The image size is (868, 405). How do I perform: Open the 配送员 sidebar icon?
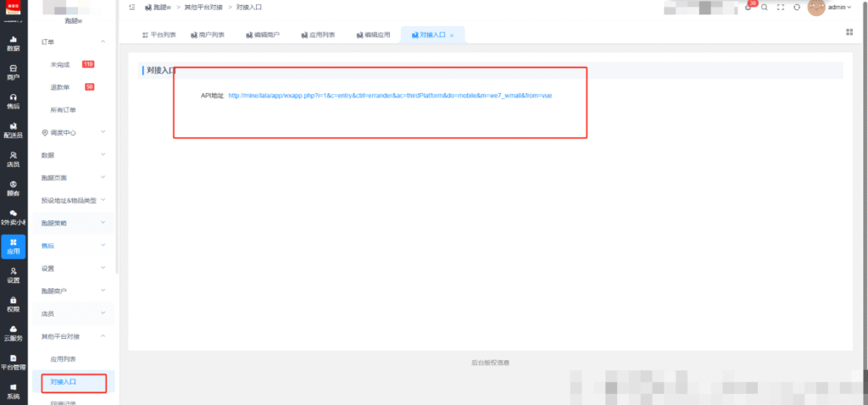[14, 130]
